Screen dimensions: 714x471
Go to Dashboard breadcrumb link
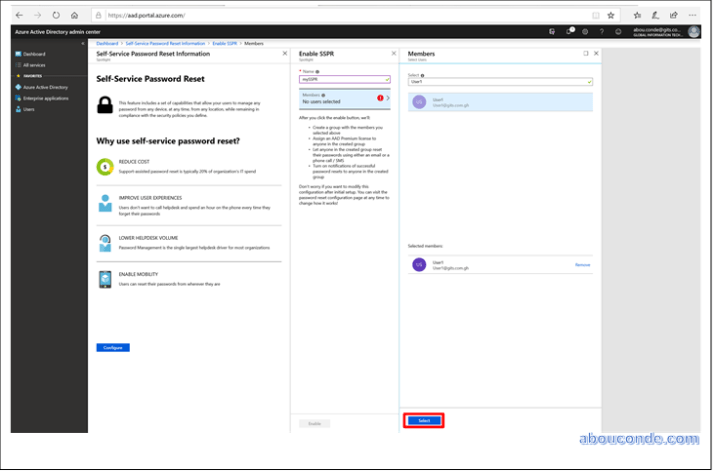[x=107, y=44]
